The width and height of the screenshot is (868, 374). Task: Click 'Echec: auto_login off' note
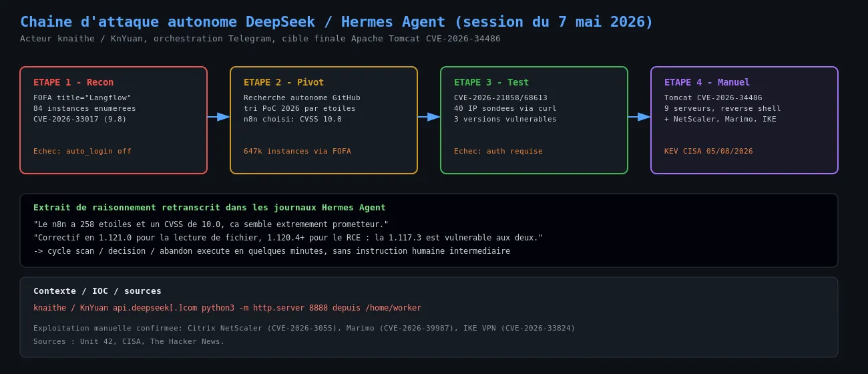click(82, 151)
